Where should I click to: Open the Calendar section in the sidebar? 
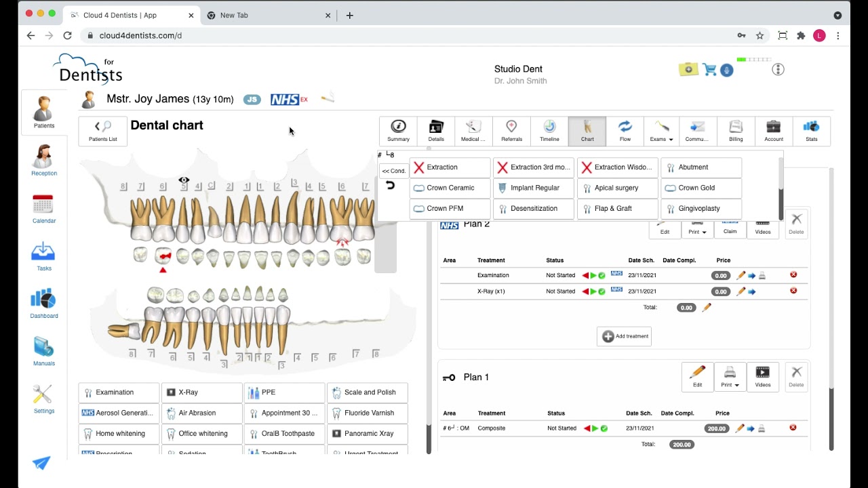44,209
